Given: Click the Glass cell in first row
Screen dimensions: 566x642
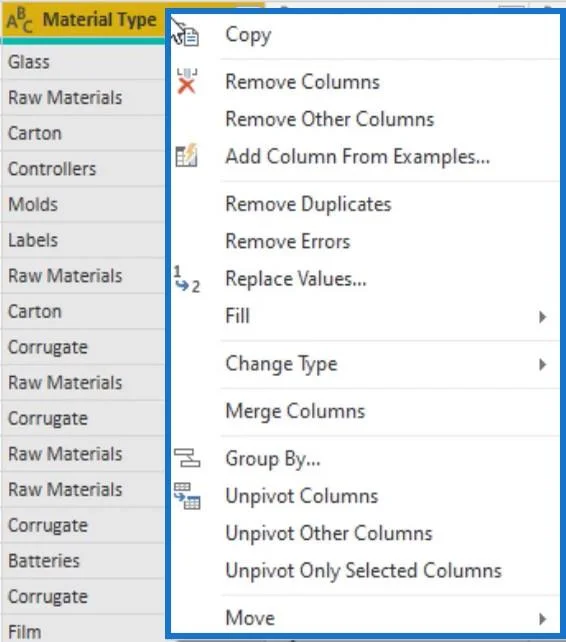Looking at the screenshot, I should tap(83, 62).
